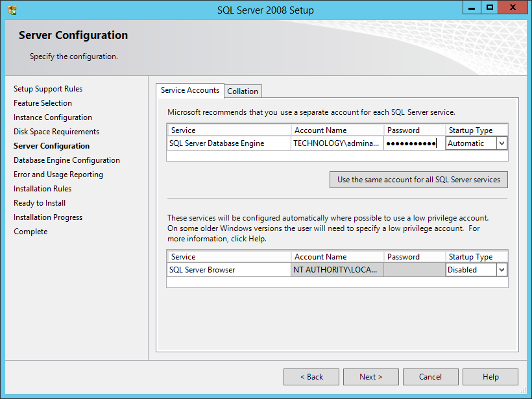Select Setup Support Rules step
532x399 pixels.
[48, 89]
